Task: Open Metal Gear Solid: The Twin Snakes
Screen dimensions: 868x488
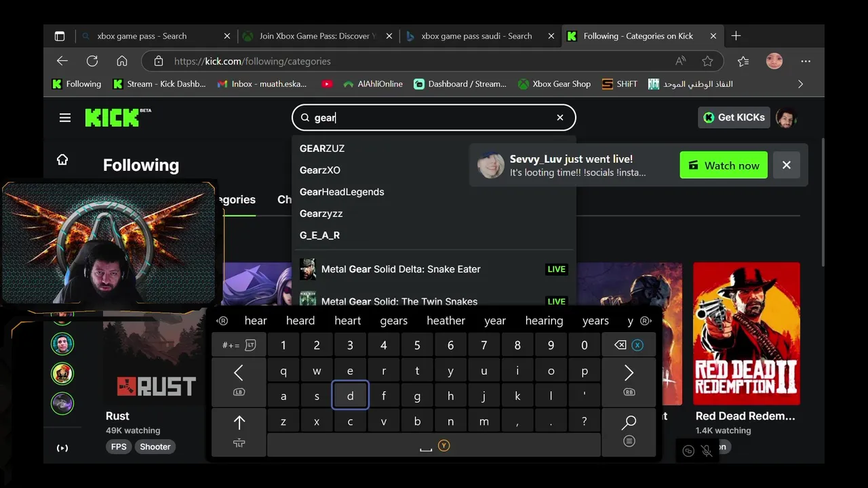Action: 434,298
